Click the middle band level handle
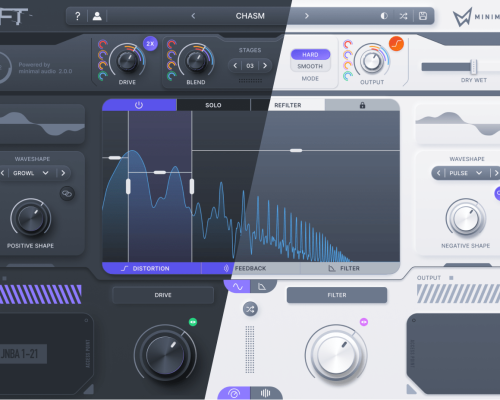Screen dimensions: 500x400 [x=160, y=172]
